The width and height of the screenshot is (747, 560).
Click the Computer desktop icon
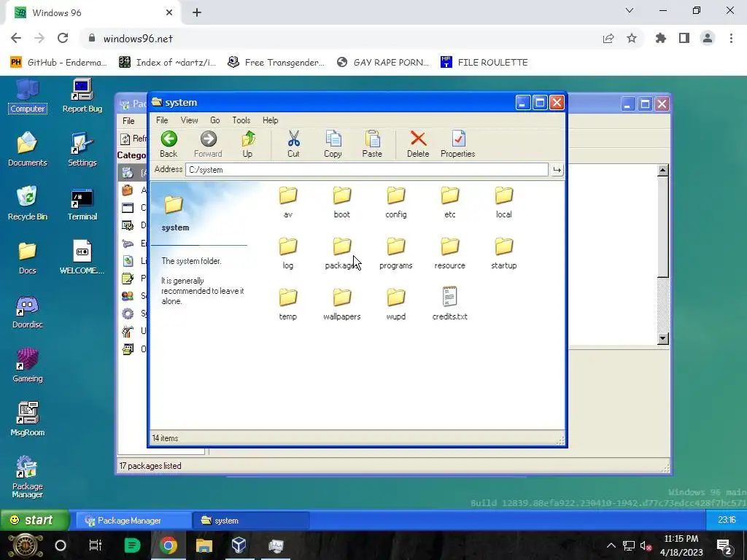[28, 97]
